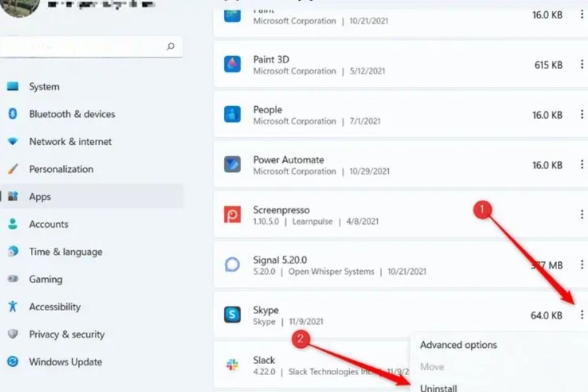Open three-dot menu for Signal
The width and height of the screenshot is (588, 392).
pos(581,265)
